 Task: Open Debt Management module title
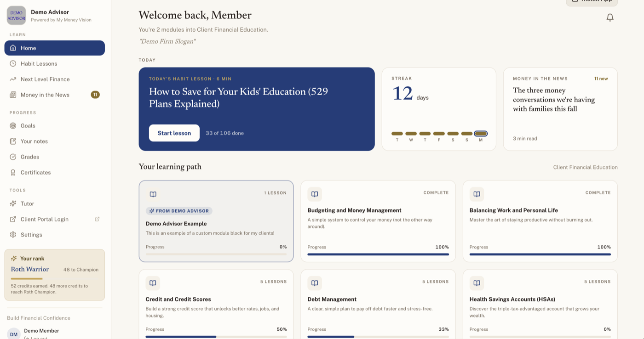(332, 299)
